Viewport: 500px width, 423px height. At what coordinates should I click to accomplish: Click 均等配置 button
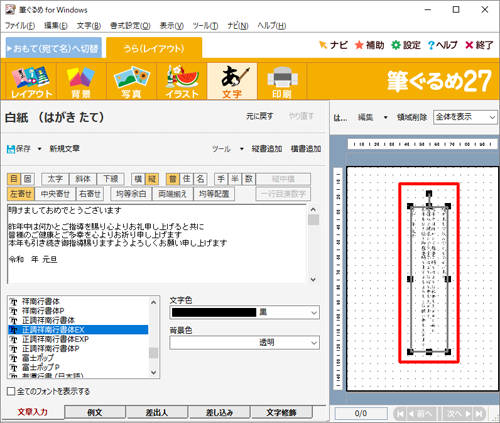pyautogui.click(x=214, y=194)
